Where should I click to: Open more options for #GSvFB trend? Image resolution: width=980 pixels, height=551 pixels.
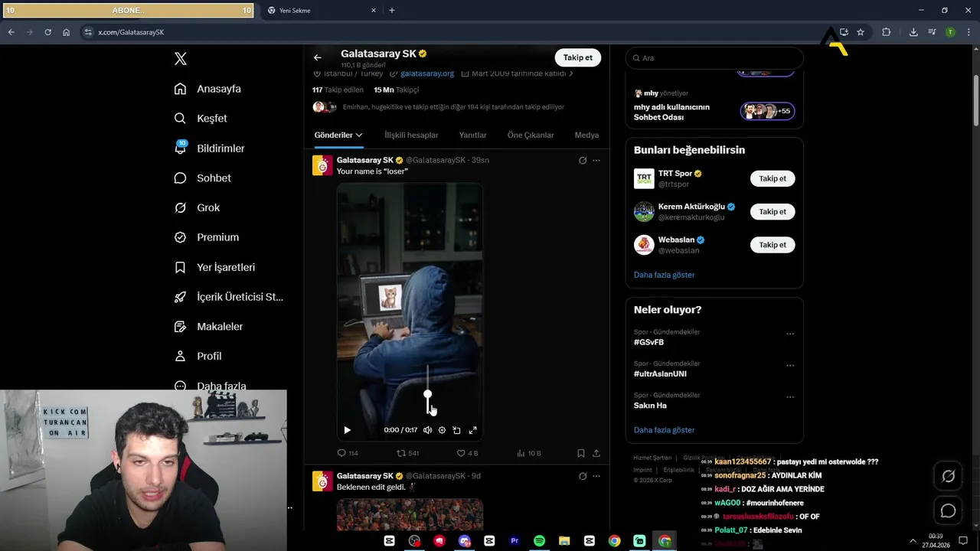coord(790,334)
